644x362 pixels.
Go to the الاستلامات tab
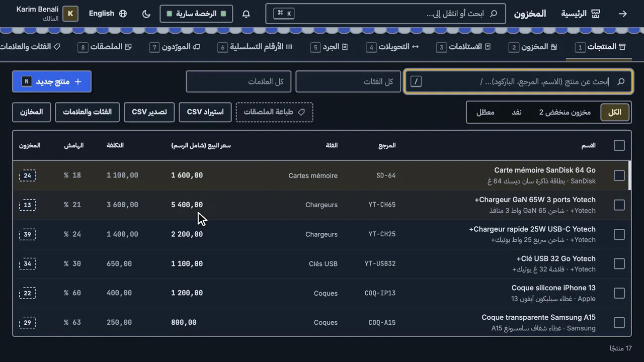pyautogui.click(x=463, y=47)
